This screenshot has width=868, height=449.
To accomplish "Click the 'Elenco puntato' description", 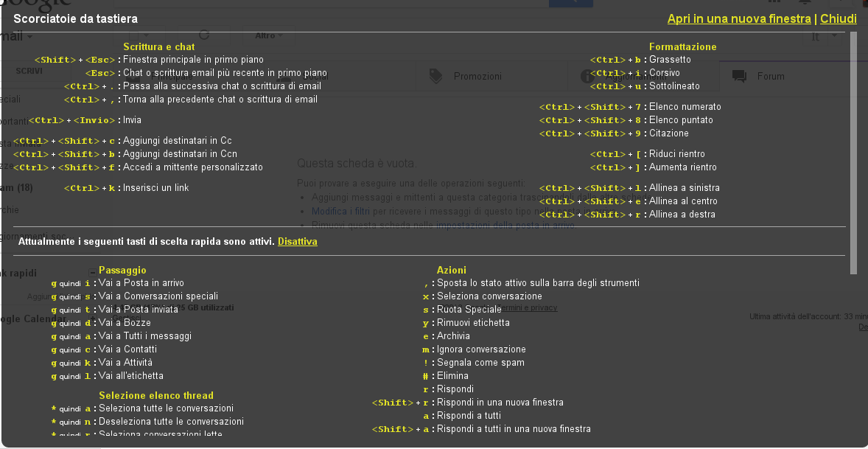I will 681,119.
